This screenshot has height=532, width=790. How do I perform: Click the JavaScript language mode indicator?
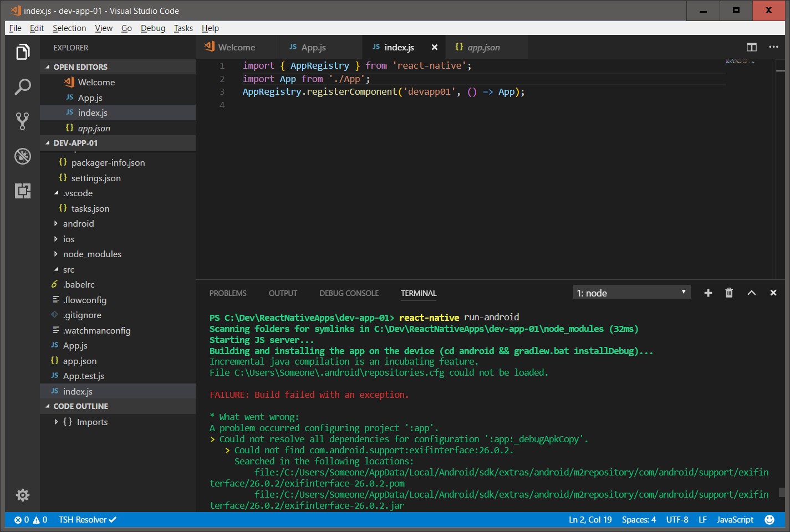click(x=735, y=520)
